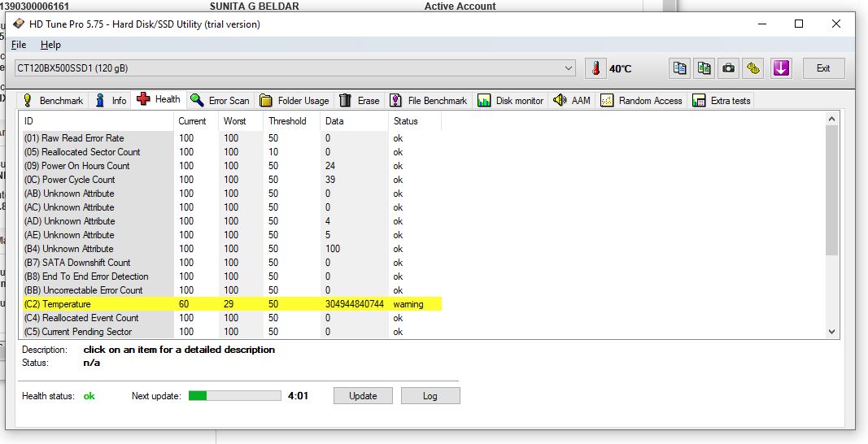Select the (05) Reallocated Sector Count row

click(x=231, y=152)
